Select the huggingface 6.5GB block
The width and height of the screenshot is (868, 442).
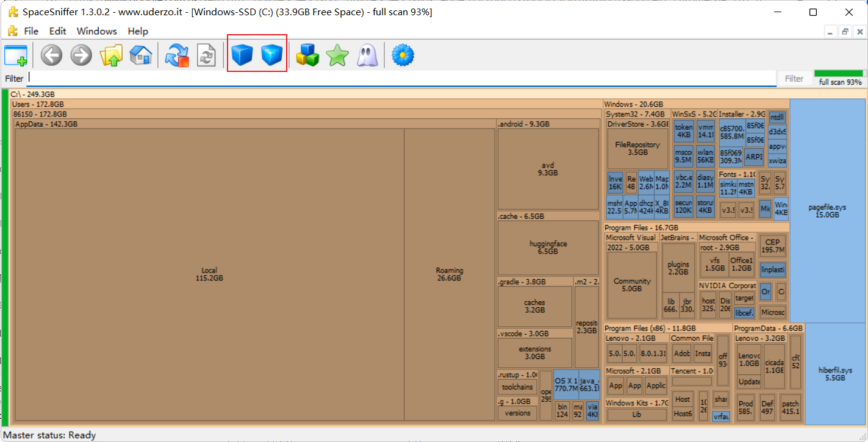[548, 248]
